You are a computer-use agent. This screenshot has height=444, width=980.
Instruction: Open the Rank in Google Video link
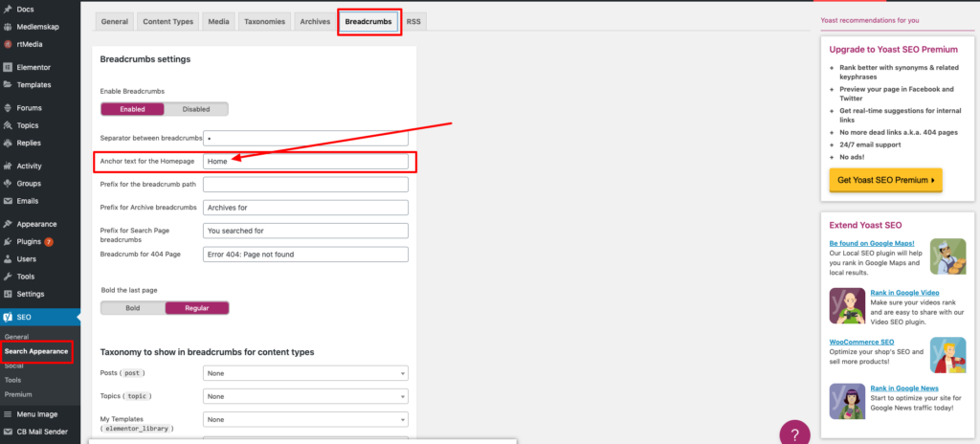904,293
